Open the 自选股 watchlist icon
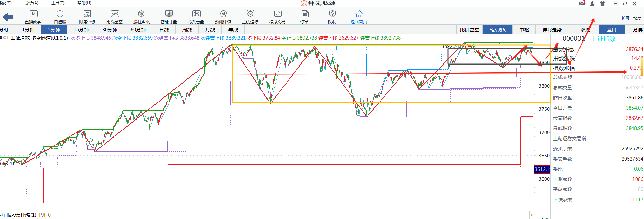The width and height of the screenshot is (644, 219). pos(60,14)
